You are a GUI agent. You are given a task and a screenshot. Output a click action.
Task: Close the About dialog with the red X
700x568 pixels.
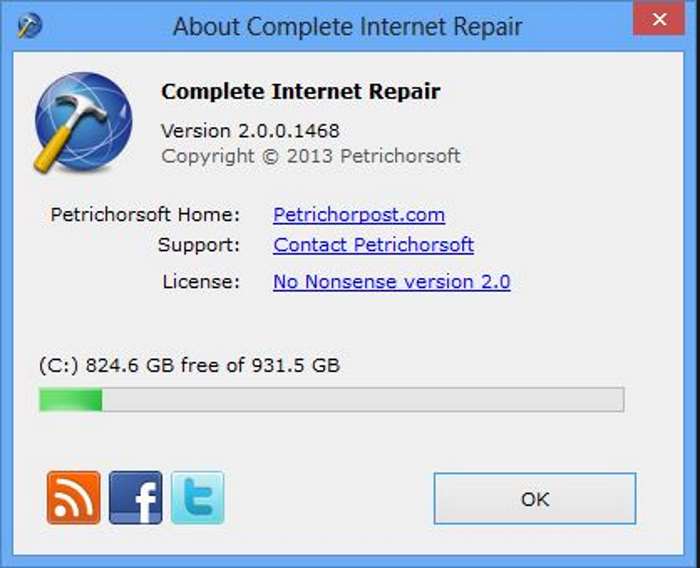click(x=659, y=19)
